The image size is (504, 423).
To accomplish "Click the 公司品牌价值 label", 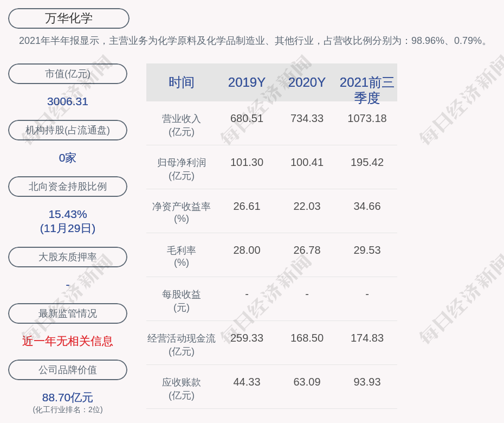I will point(68,370).
